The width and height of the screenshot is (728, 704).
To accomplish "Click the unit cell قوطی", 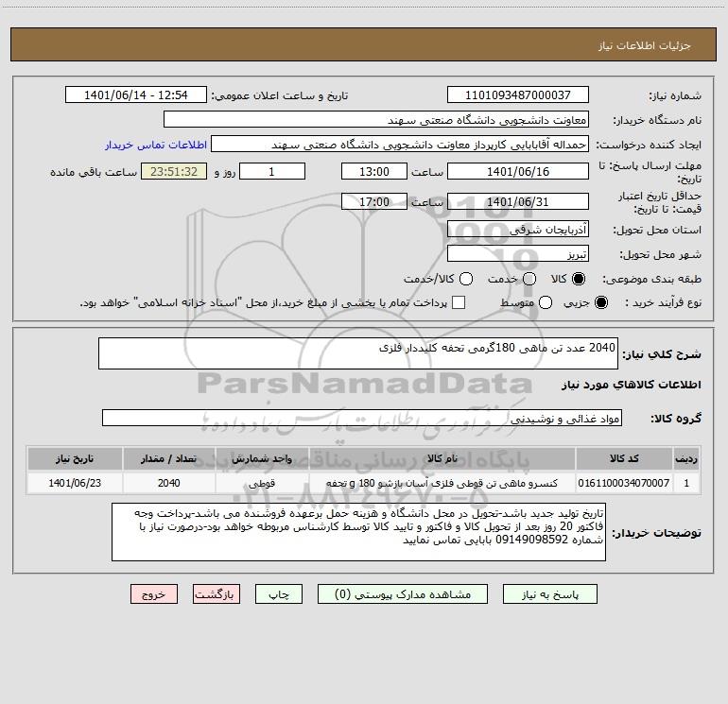I will pyautogui.click(x=262, y=483).
